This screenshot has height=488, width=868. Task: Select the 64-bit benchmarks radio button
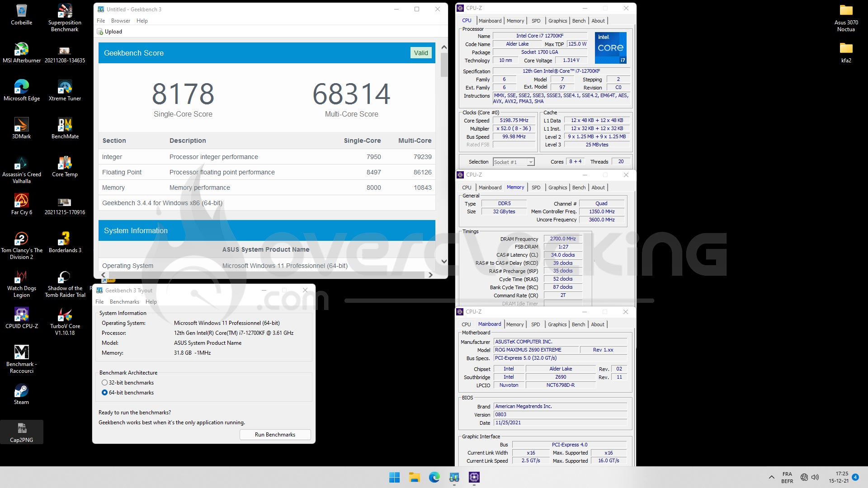click(x=104, y=393)
